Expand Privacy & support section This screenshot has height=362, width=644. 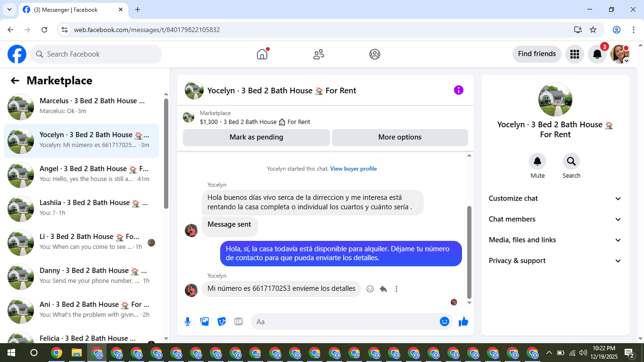555,261
